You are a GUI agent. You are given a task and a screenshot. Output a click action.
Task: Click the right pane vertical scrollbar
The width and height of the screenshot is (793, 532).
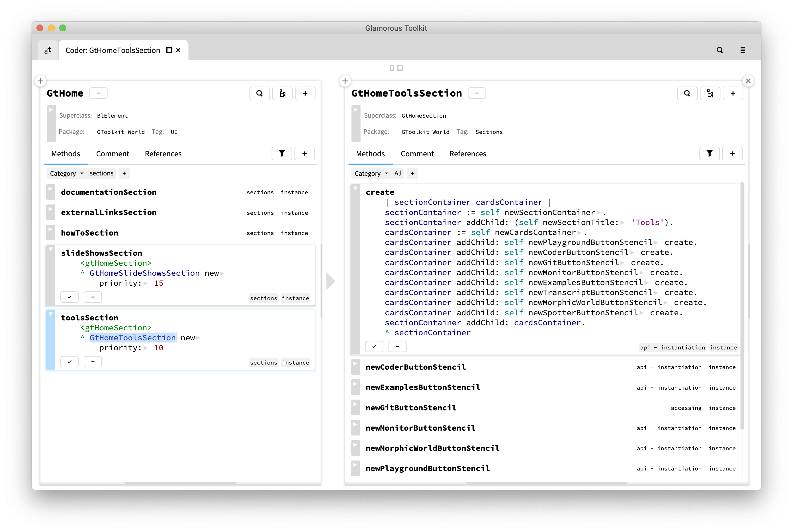(x=742, y=305)
